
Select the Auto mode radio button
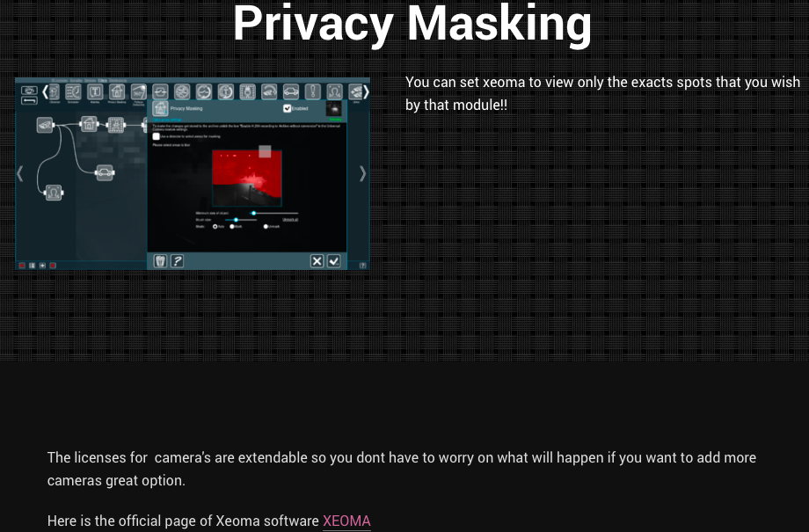coord(215,227)
